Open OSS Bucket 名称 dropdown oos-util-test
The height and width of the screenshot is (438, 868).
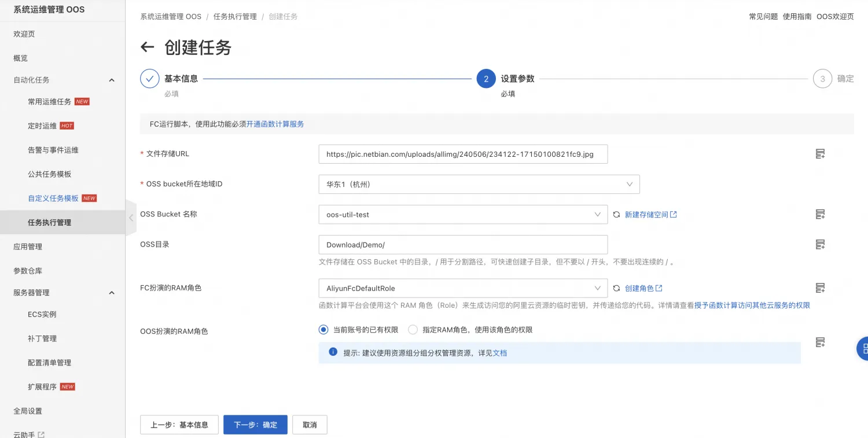click(463, 215)
